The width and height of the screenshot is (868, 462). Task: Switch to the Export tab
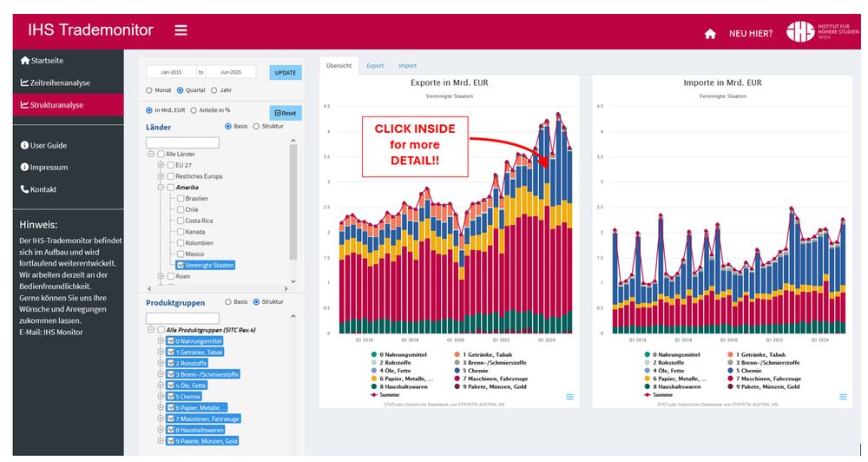[x=375, y=66]
